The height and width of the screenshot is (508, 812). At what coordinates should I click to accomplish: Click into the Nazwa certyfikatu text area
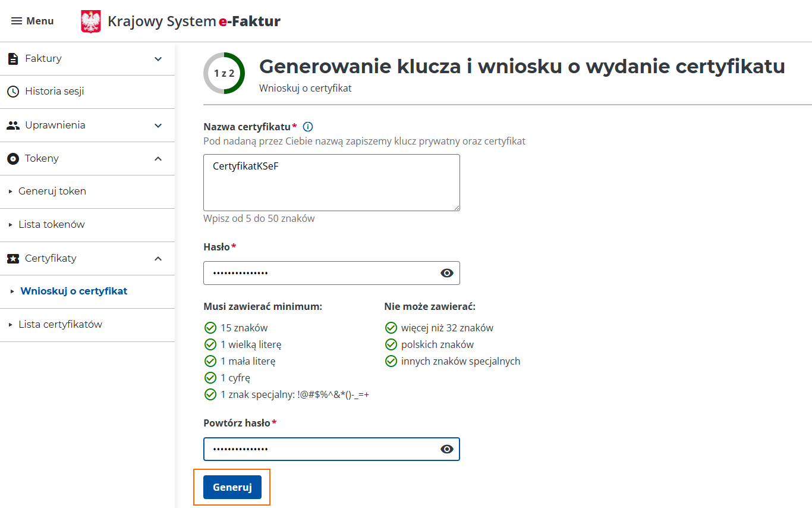[331, 182]
